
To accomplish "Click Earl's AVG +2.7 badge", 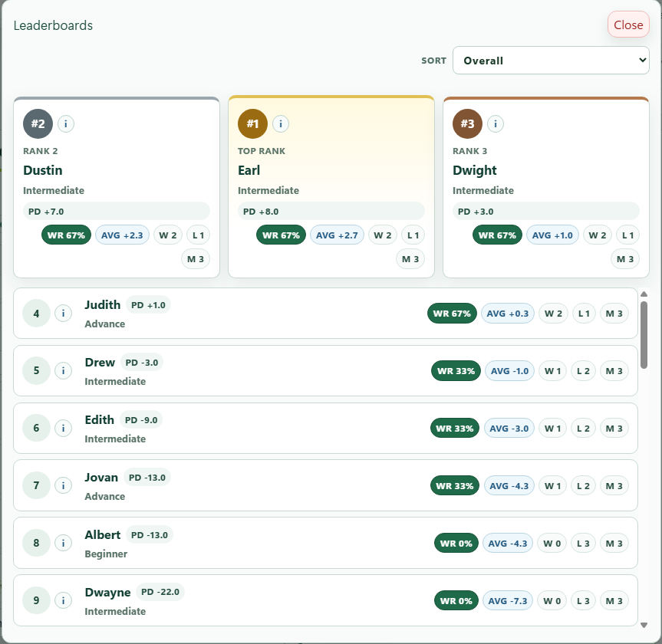I will pos(337,235).
